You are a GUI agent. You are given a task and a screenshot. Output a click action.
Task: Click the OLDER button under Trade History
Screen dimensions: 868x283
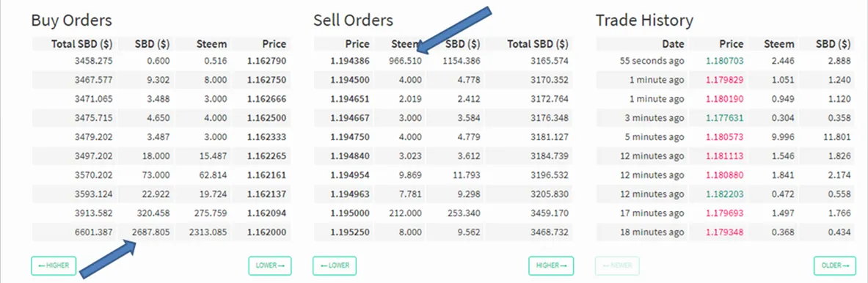point(835,265)
